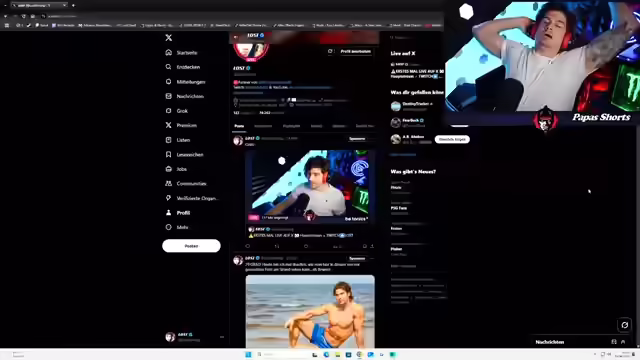Viewport: 640px width, 360px height.
Task: Click 'PSG Fans' trending topic
Action: [x=399, y=208]
